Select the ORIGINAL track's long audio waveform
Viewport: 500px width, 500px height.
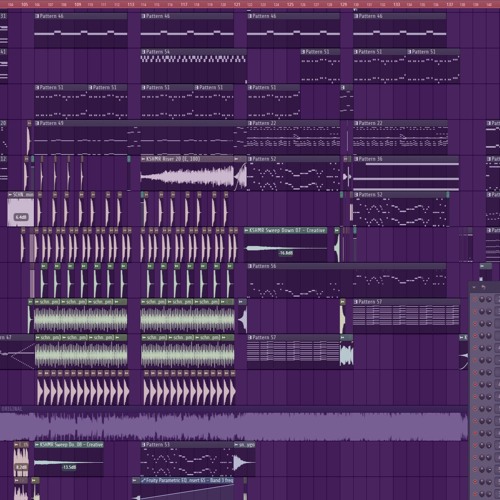pos(233,426)
